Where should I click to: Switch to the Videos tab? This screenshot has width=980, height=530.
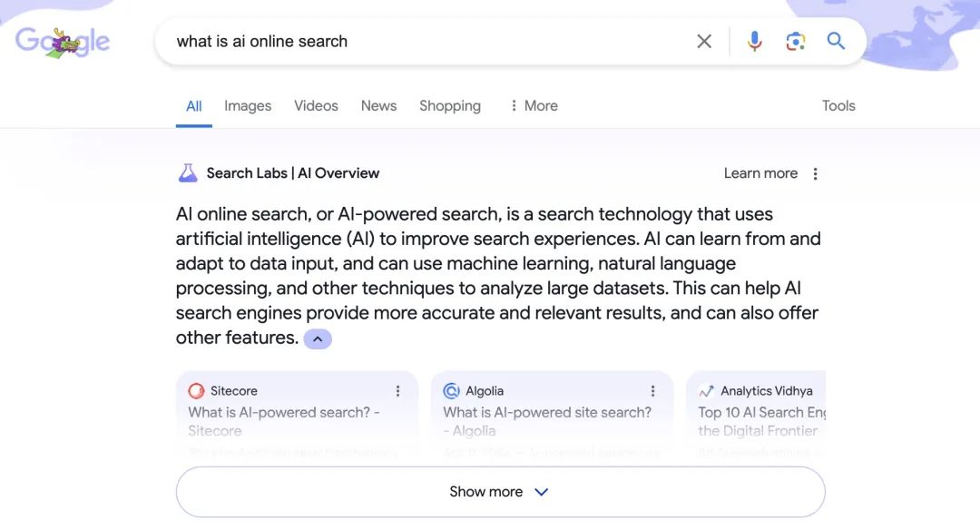point(316,105)
